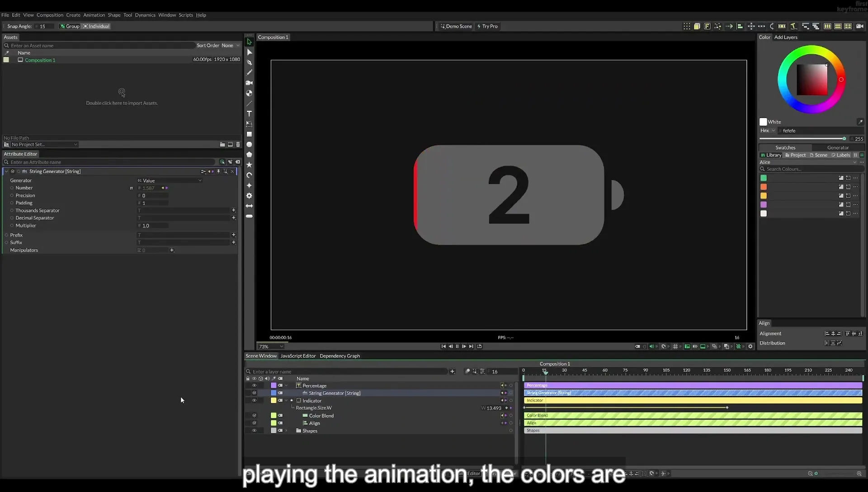Viewport: 868px width, 492px height.
Task: Select the Pen tool
Action: tap(249, 62)
